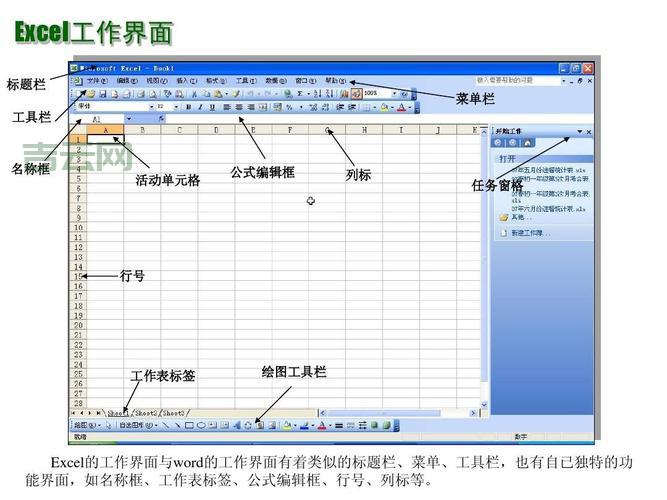
Task: Open the Tools (工具) menu
Action: point(246,80)
